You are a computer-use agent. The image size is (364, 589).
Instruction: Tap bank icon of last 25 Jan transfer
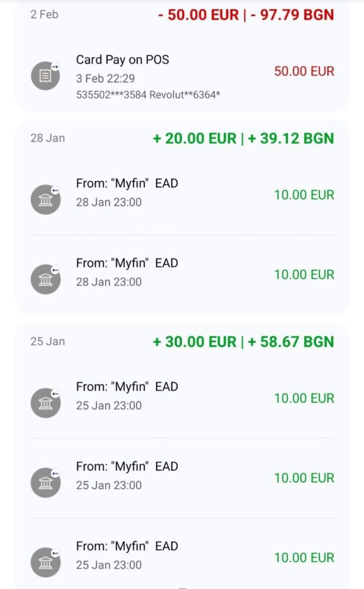45,561
